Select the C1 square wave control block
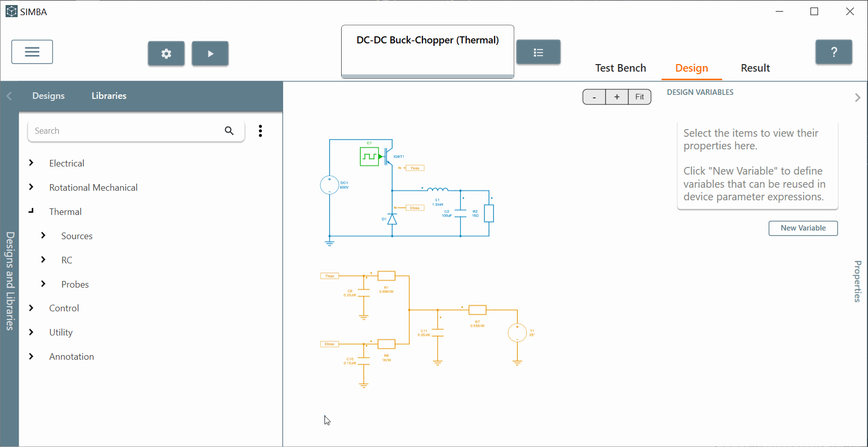 (x=369, y=156)
